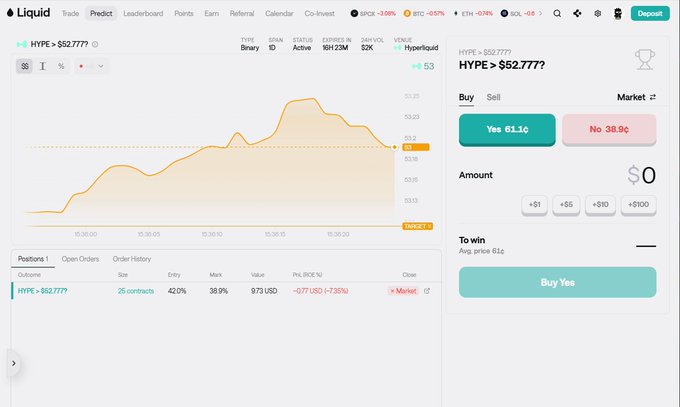Add $100 to the amount

pyautogui.click(x=638, y=205)
